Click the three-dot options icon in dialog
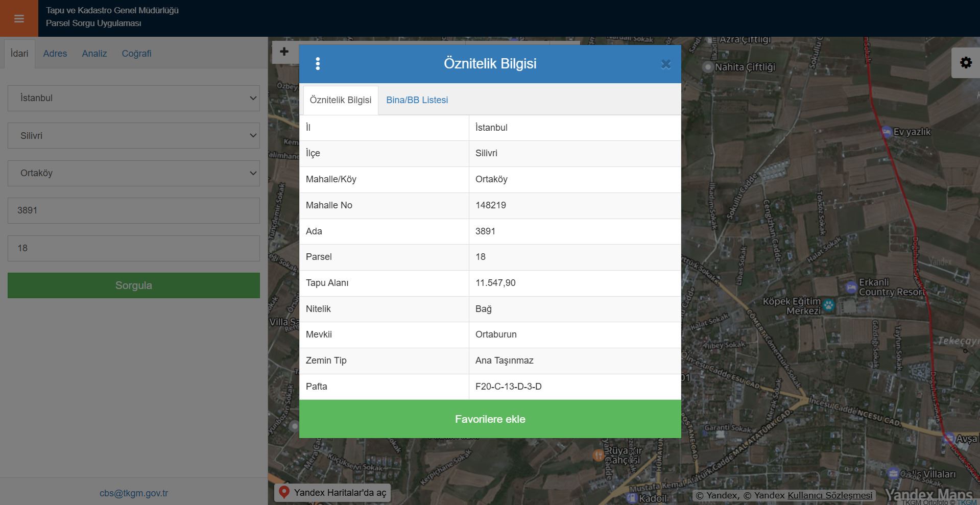 pos(318,64)
